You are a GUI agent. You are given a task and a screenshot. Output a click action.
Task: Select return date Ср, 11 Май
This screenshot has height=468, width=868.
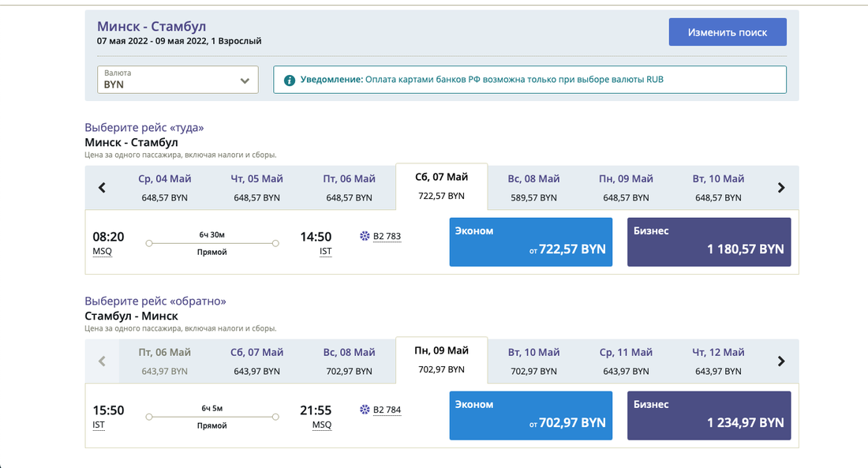[x=626, y=361]
